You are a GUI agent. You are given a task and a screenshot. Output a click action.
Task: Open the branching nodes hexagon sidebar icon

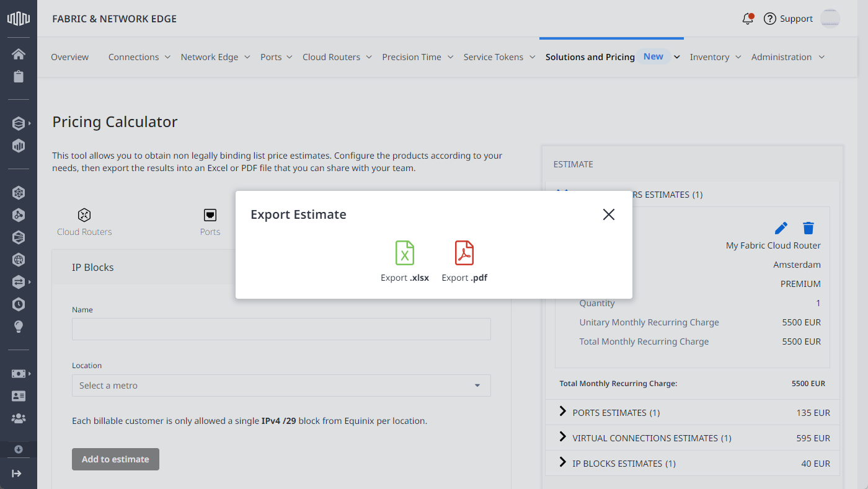19,215
